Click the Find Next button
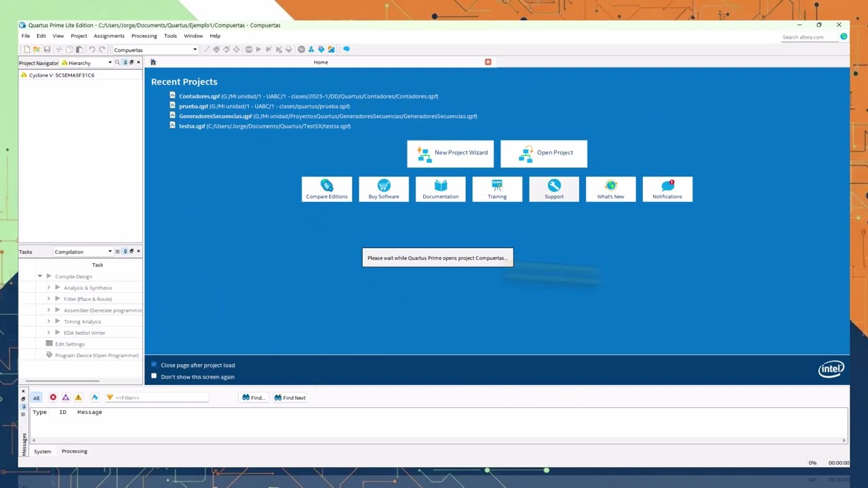Image resolution: width=868 pixels, height=488 pixels. [x=290, y=398]
